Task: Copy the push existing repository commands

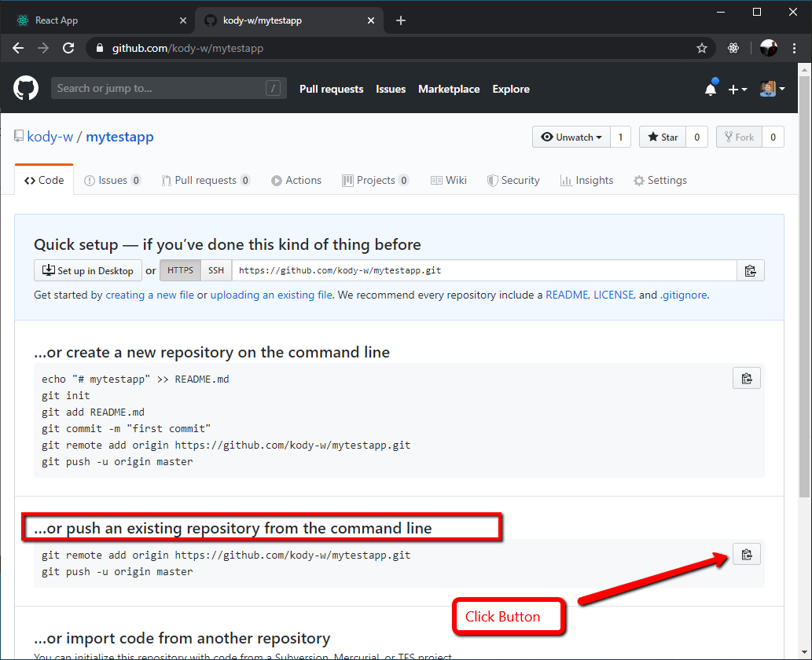Action: click(746, 555)
